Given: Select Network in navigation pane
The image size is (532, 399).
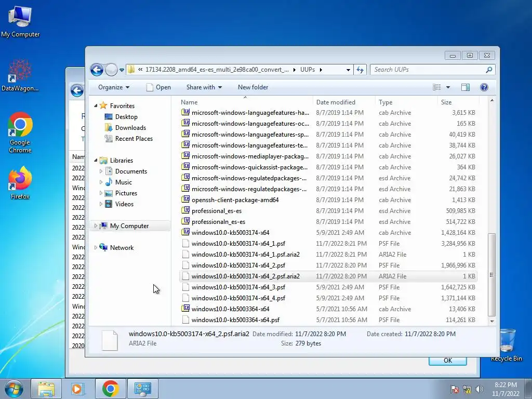Looking at the screenshot, I should coord(122,248).
